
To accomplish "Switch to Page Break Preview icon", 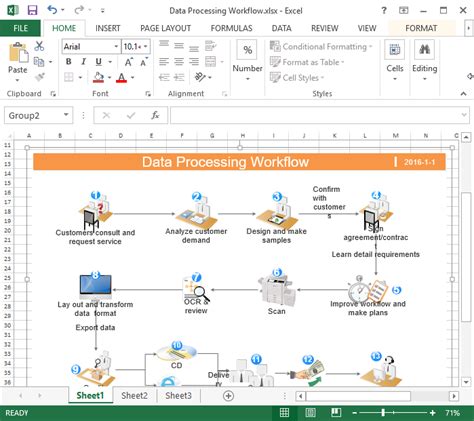I will point(336,413).
